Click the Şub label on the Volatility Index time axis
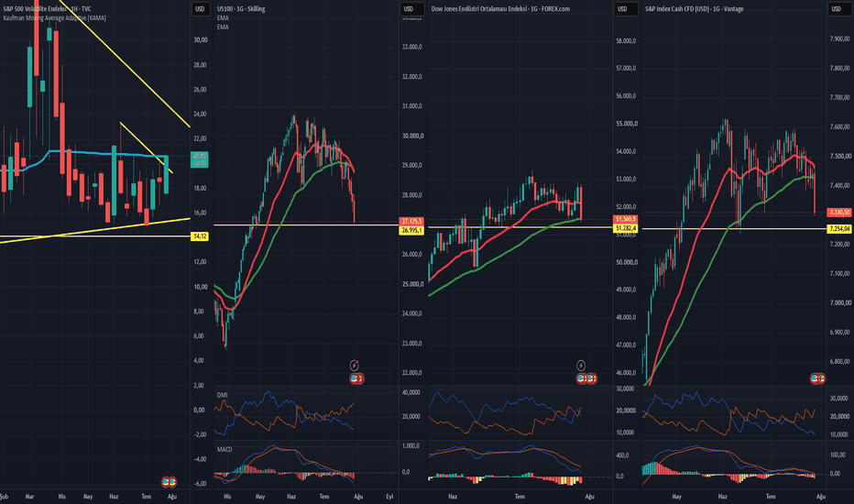This screenshot has width=854, height=504. [4, 497]
